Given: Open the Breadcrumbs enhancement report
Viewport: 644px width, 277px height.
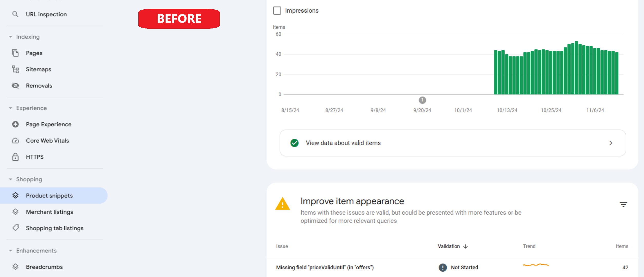Looking at the screenshot, I should pos(44,267).
